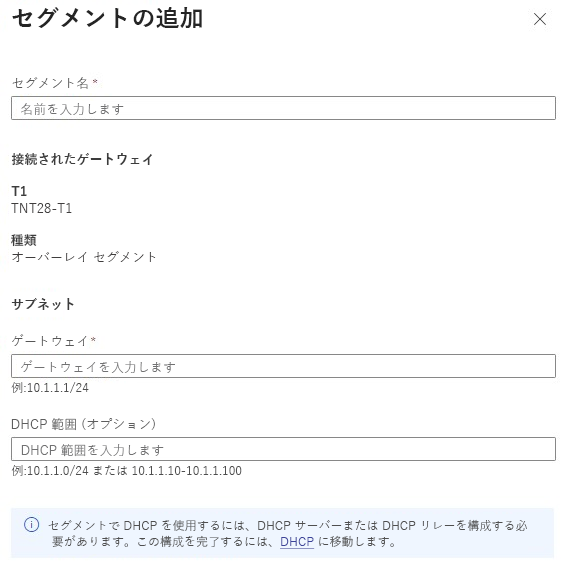
Task: Click the DHCP サーバー notice message text
Action: coord(288,533)
